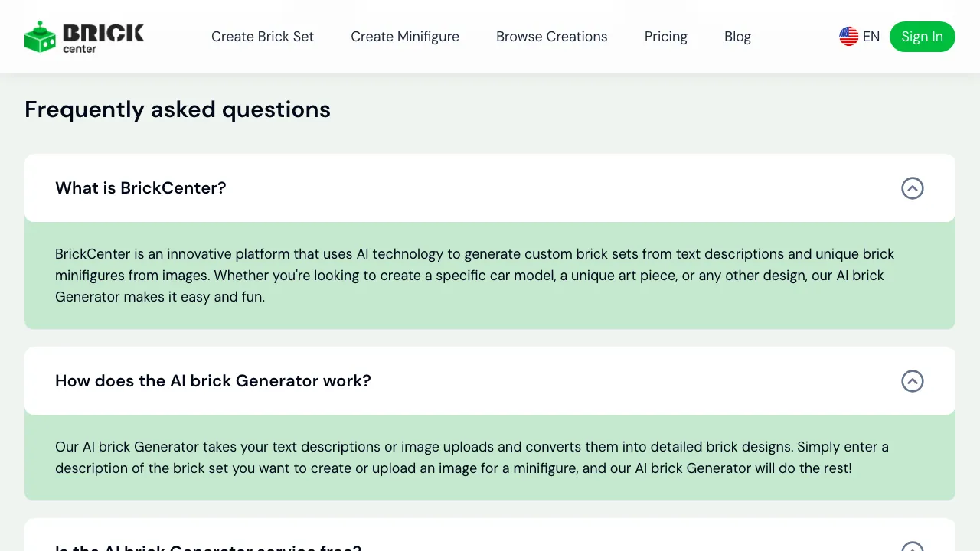Click the chevron icon beside 'How does the AI brick Generator work?'
The height and width of the screenshot is (551, 980).
(x=913, y=381)
